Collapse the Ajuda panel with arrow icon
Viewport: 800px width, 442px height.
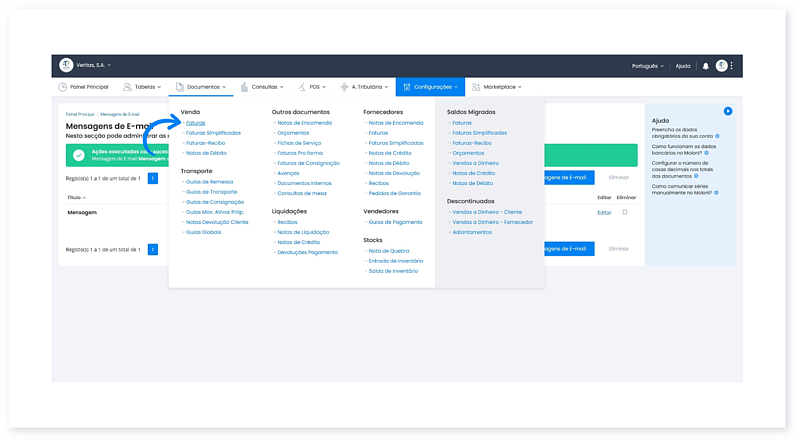pyautogui.click(x=728, y=111)
